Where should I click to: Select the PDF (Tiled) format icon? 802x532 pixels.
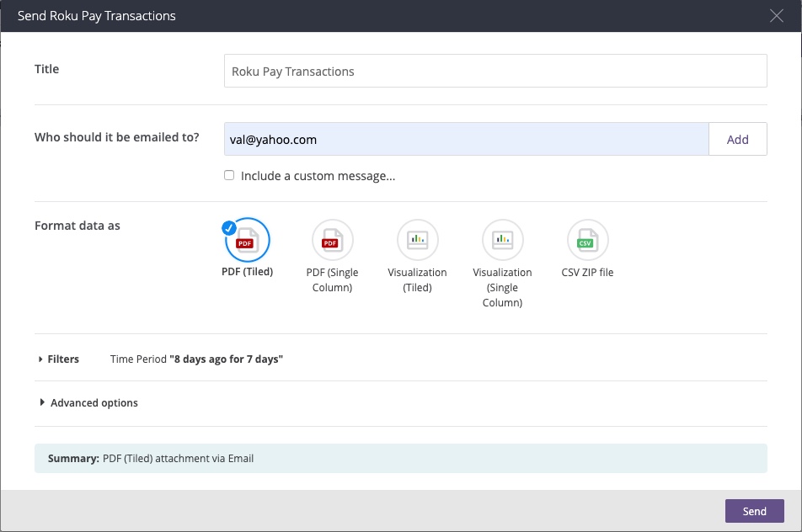click(x=247, y=242)
